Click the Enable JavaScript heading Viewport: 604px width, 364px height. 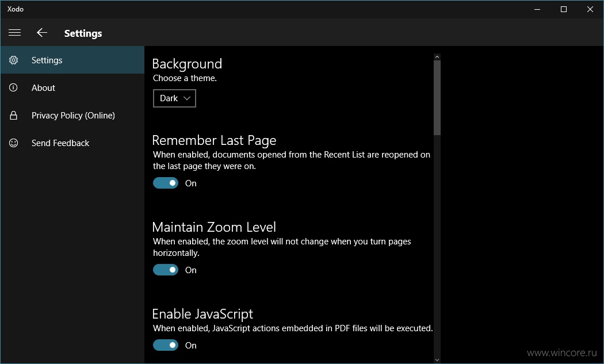point(202,314)
